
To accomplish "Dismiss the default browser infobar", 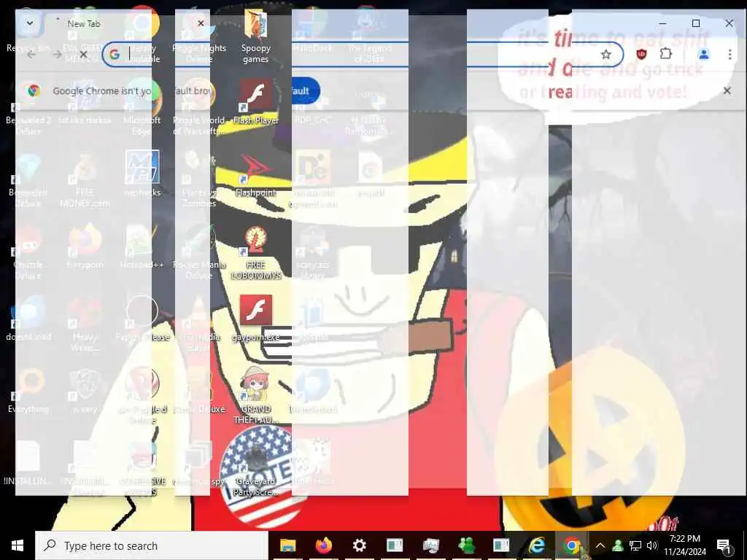I will [727, 91].
